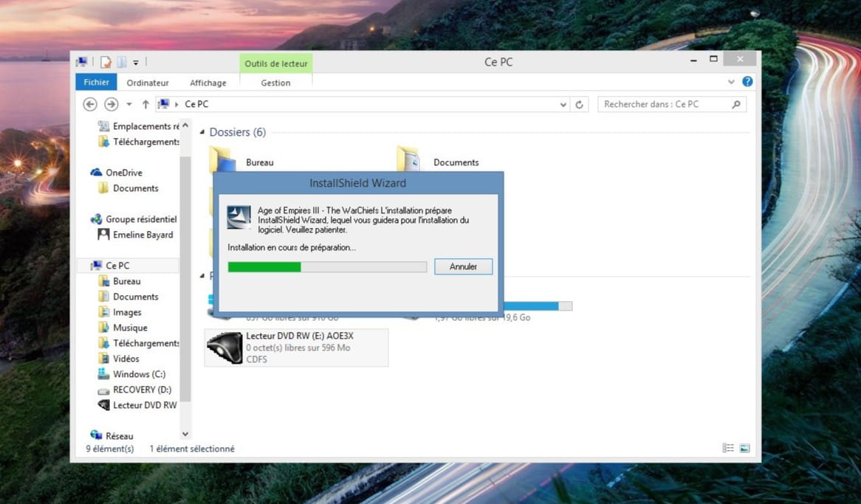Open OneDrive in the navigation pane
The image size is (861, 504).
click(123, 173)
